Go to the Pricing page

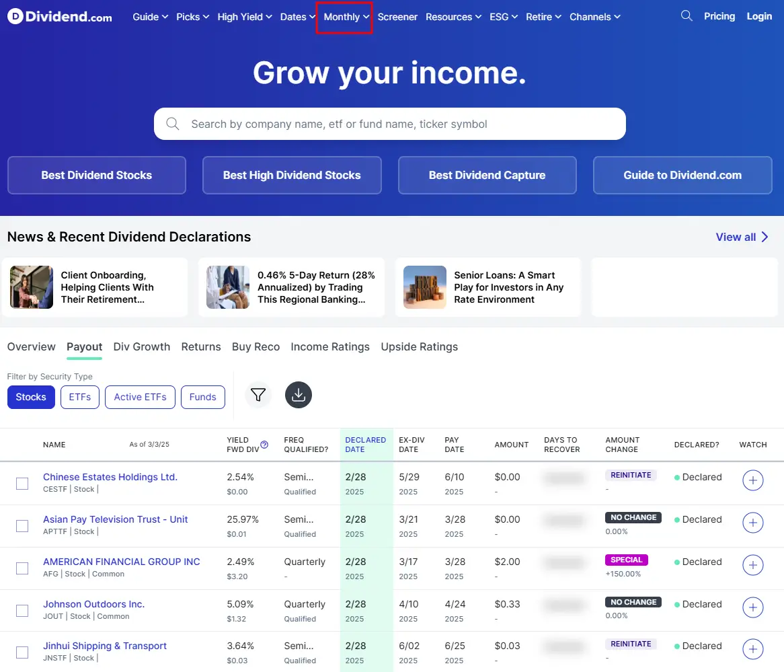719,16
